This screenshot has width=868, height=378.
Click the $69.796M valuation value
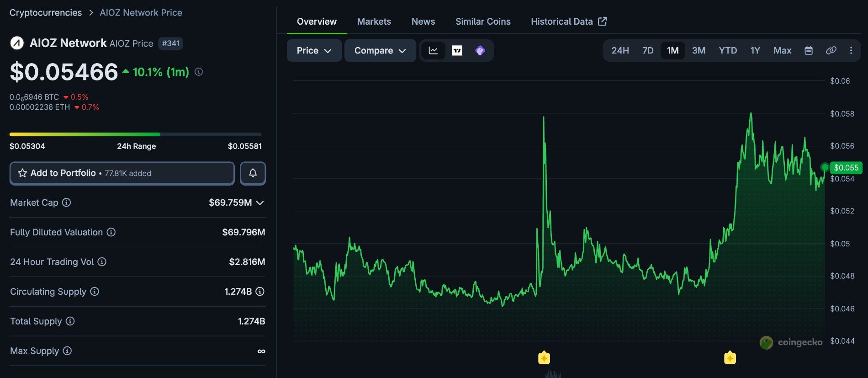(x=243, y=232)
